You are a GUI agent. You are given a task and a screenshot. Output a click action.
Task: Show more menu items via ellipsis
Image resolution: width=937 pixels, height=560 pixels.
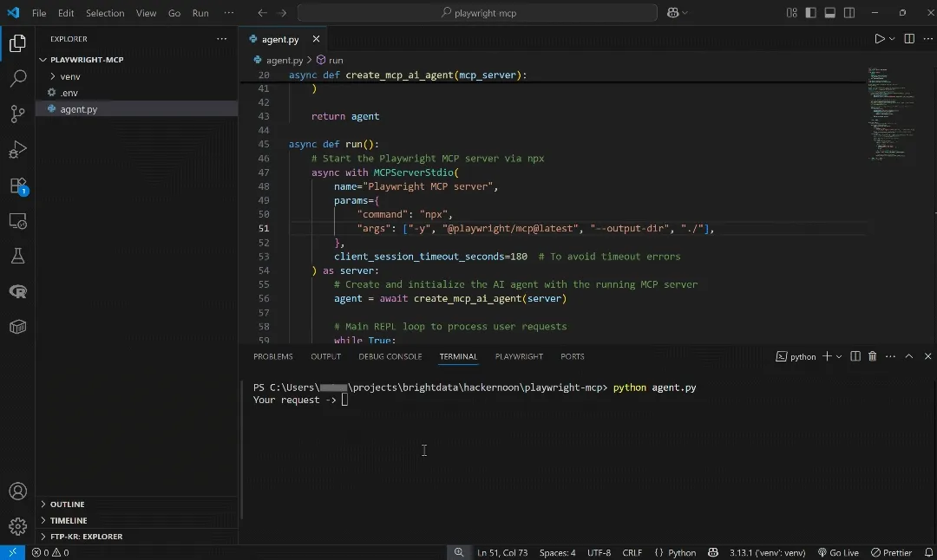point(229,12)
